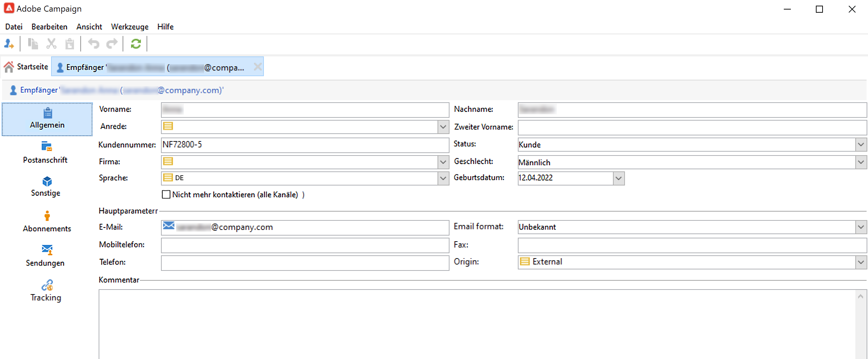Click the envelope icon in E-Mail field
This screenshot has height=359, width=868.
(169, 226)
